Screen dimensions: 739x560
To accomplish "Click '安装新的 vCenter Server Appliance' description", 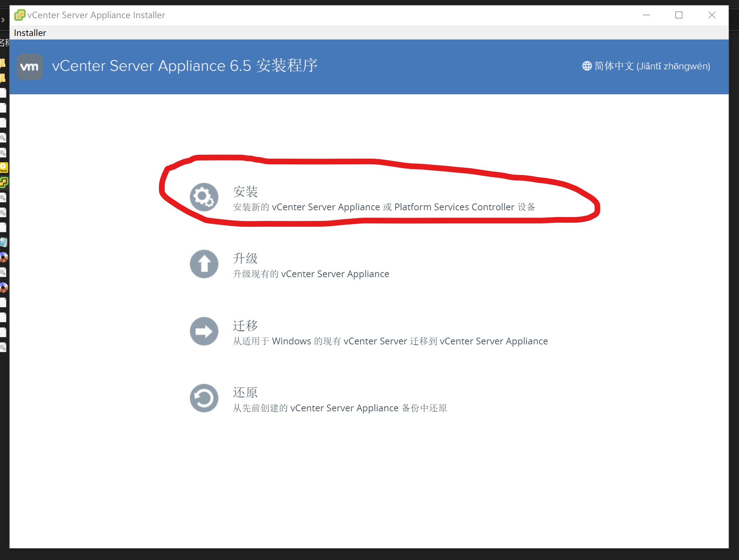I will click(384, 207).
